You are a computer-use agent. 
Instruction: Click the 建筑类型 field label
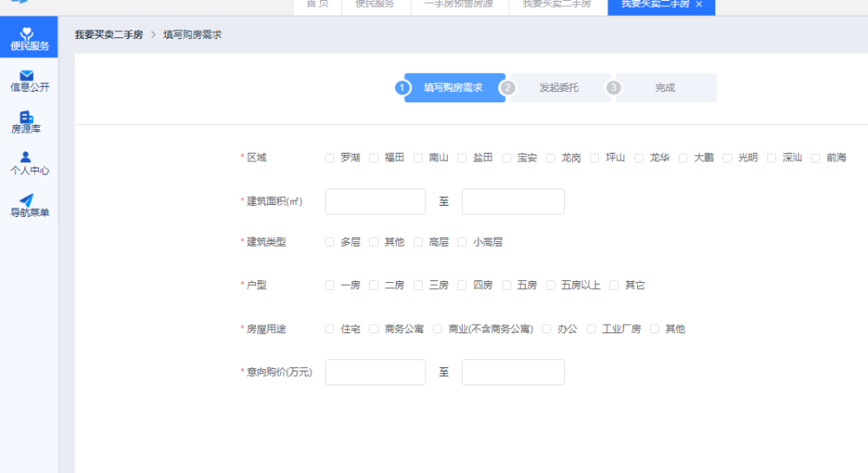click(x=266, y=242)
